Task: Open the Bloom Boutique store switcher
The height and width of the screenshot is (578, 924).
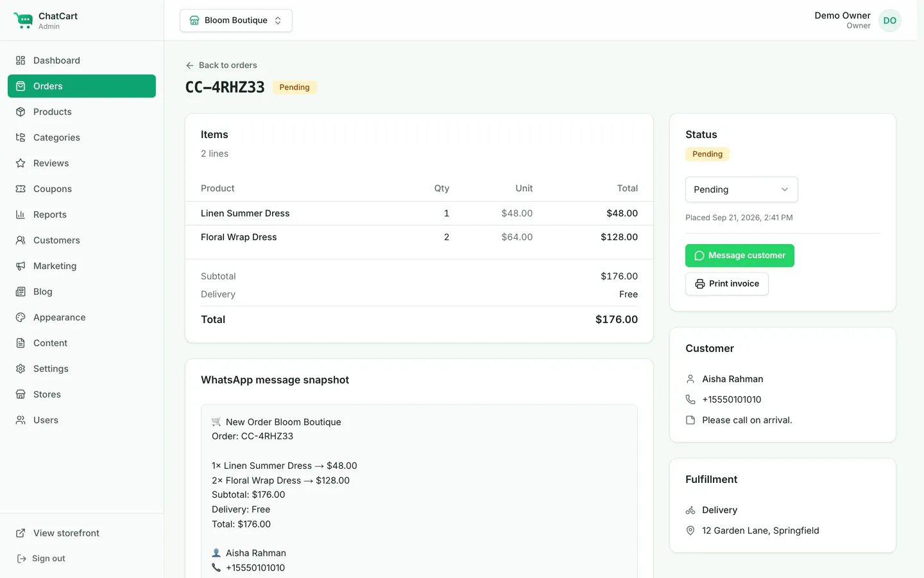Action: pyautogui.click(x=236, y=21)
